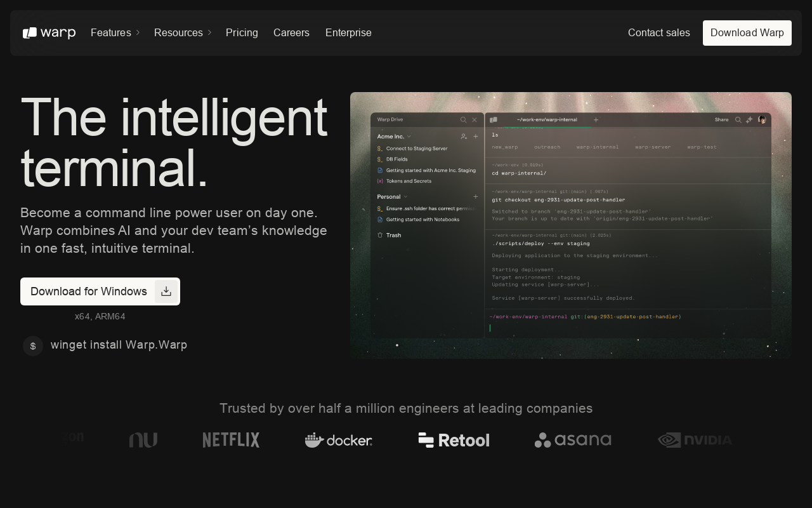
Task: Click the Retool logo
Action: (454, 440)
